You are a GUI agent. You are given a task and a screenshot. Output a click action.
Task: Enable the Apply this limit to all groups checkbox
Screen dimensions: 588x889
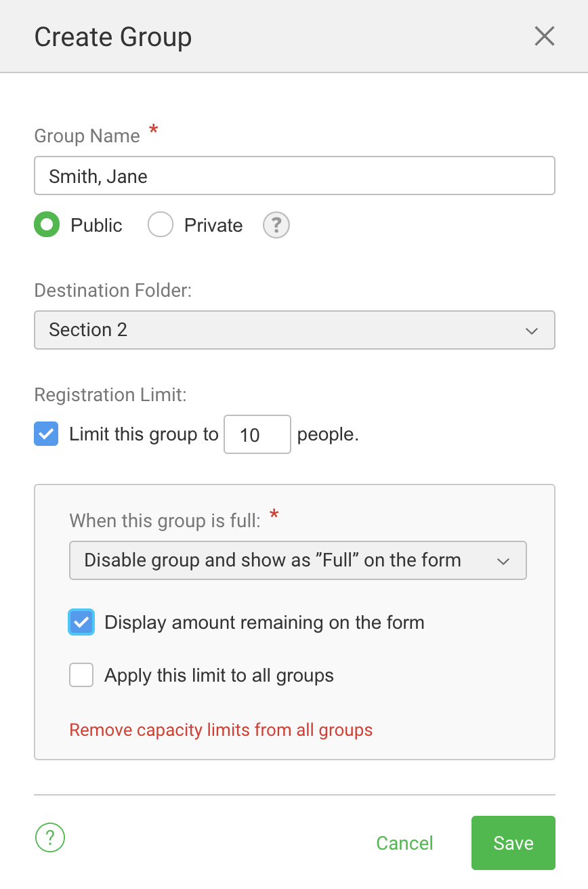81,675
